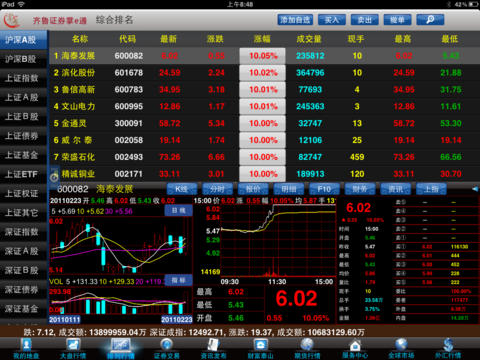Select 上证ETF in the sidebar
This screenshot has height=360, width=480.
[x=23, y=174]
